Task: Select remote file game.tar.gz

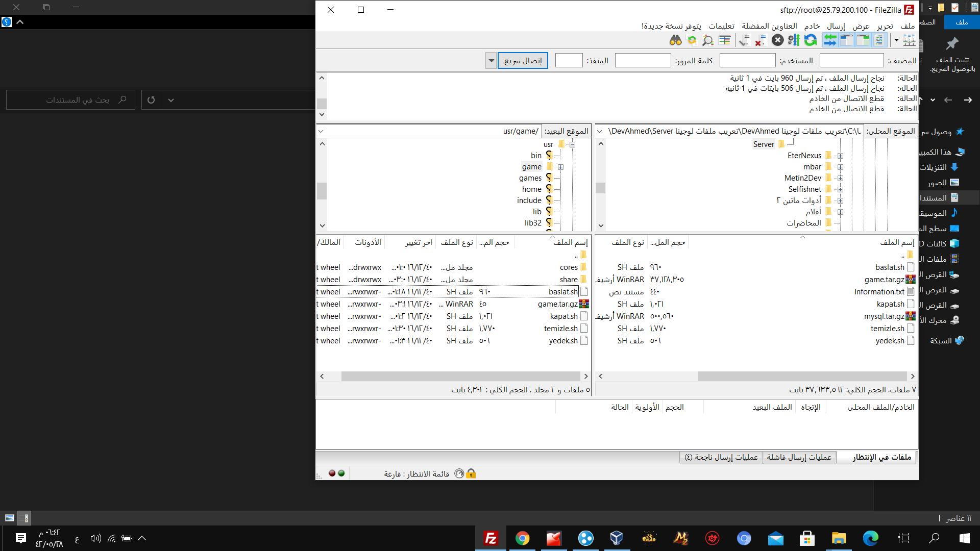Action: [557, 304]
